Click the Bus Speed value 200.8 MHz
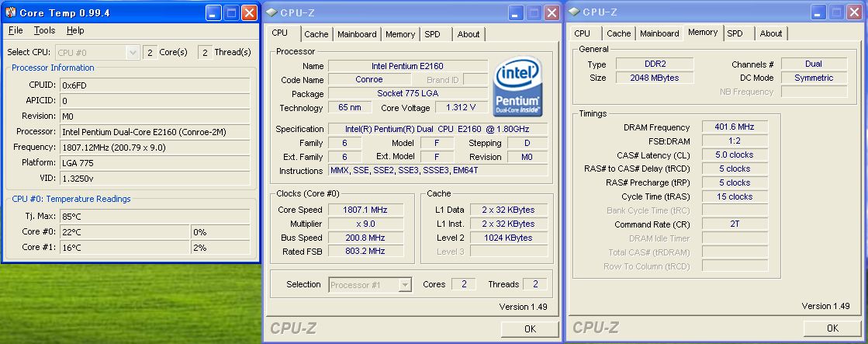The width and height of the screenshot is (868, 344). point(365,238)
